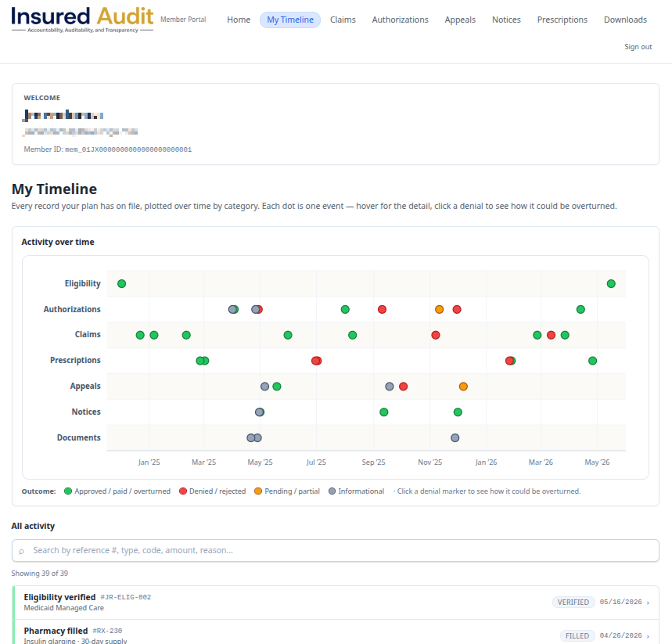
Task: Click the red denied Claims marker near Nov '25
Action: coord(436,335)
